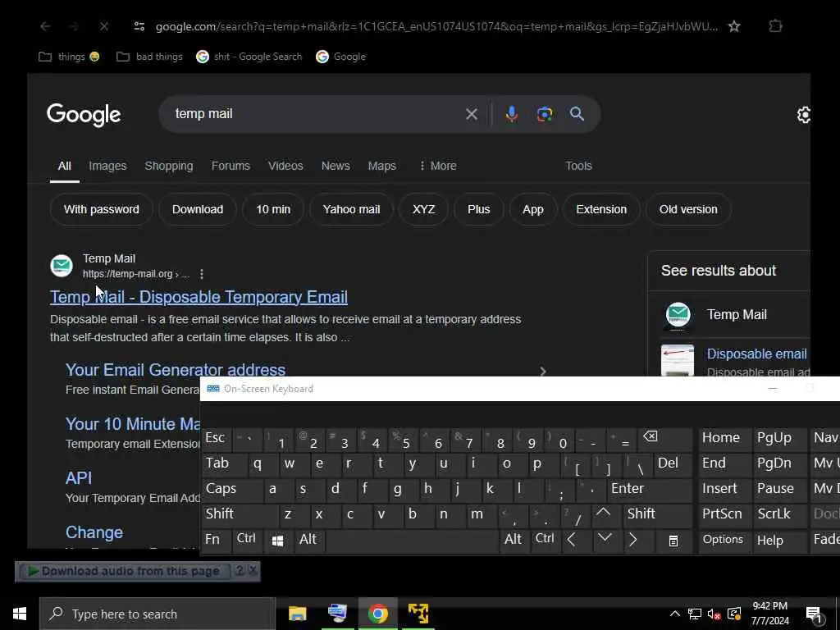Open the bad things bookmark folder
This screenshot has width=840, height=630.
coord(149,57)
